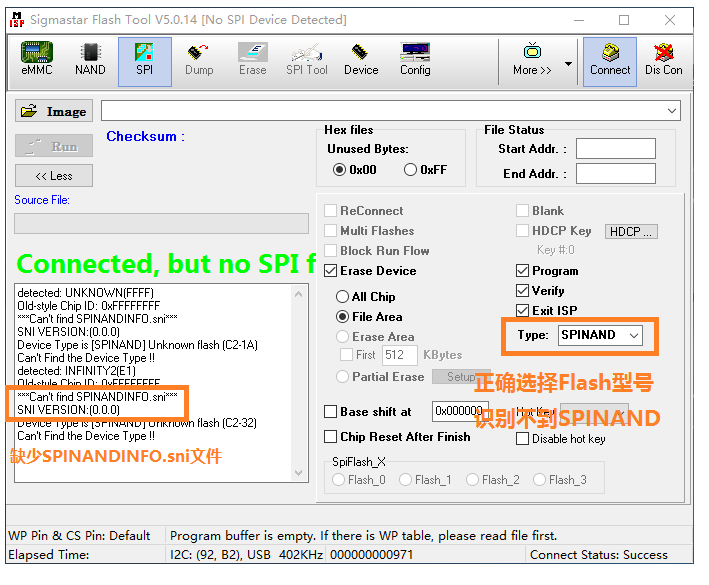
Task: Open the Config settings icon
Action: [x=415, y=61]
